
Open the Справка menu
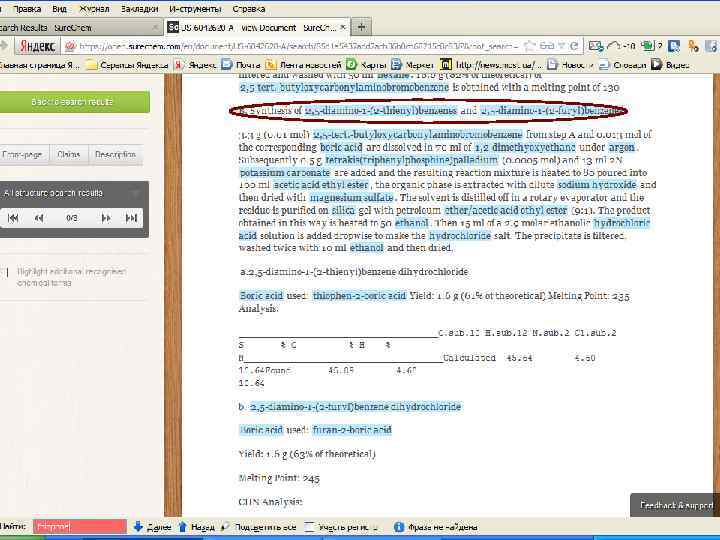click(x=248, y=9)
